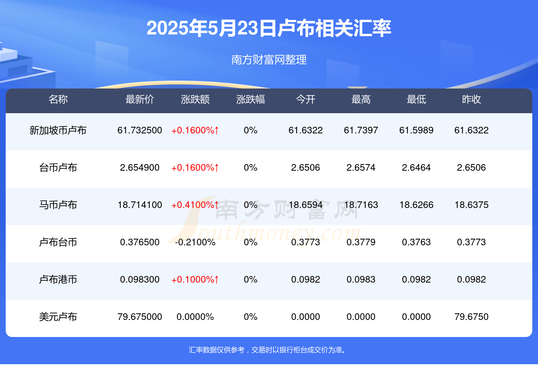Click latest price 18.714100

click(140, 205)
